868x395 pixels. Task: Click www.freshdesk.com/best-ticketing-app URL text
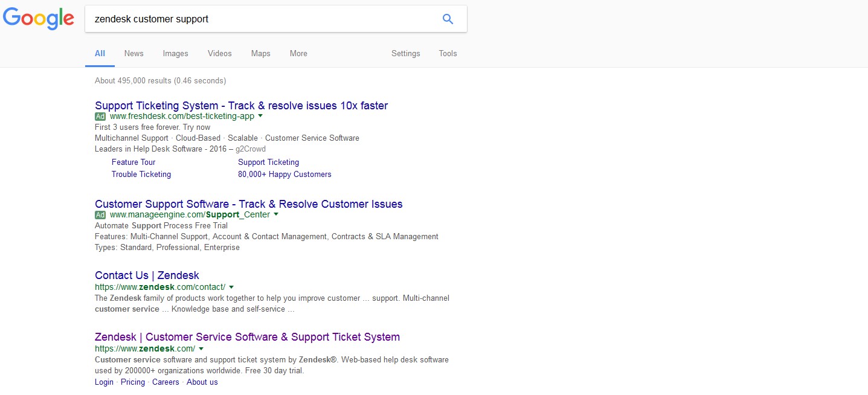pyautogui.click(x=182, y=116)
